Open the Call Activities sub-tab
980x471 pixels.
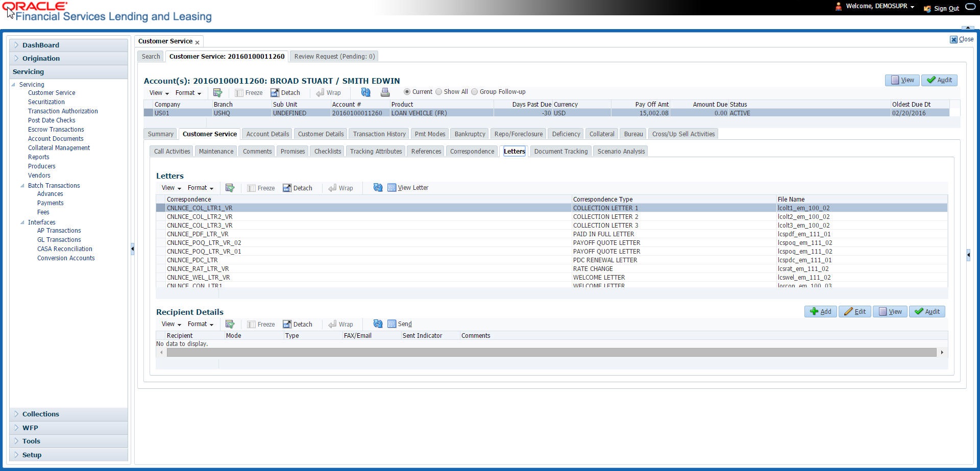click(x=172, y=151)
